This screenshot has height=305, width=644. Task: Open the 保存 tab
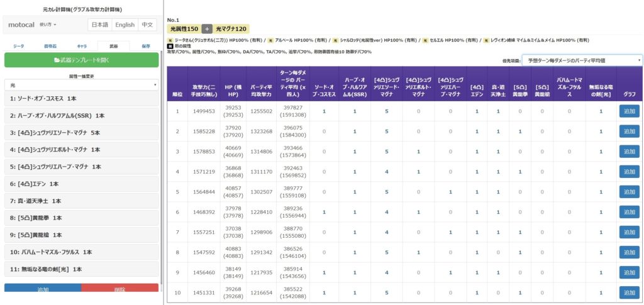146,46
